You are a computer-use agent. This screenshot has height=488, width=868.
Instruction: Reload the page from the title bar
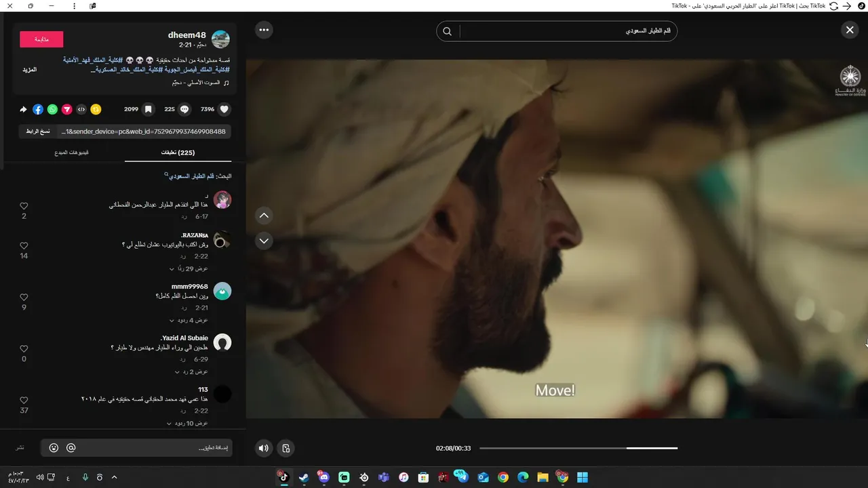pos(834,5)
